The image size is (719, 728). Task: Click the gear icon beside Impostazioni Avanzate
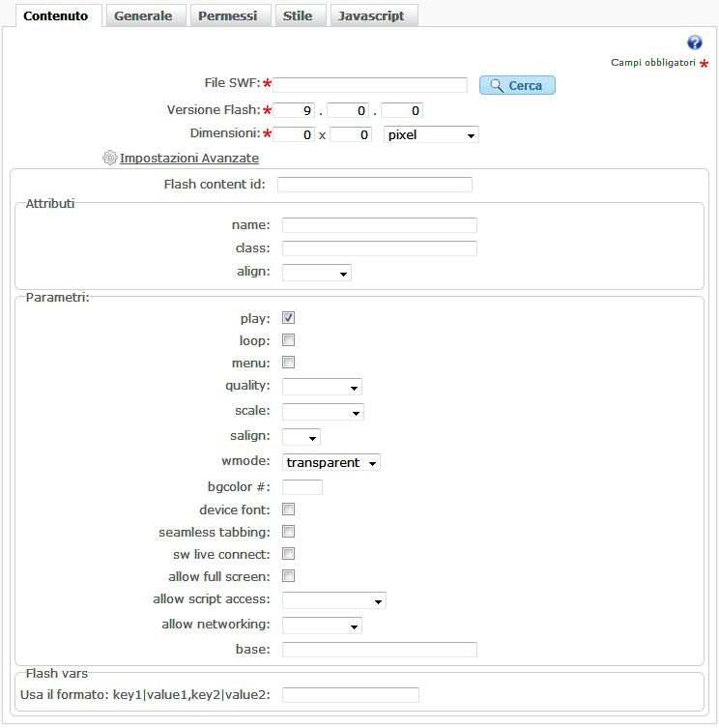point(109,158)
